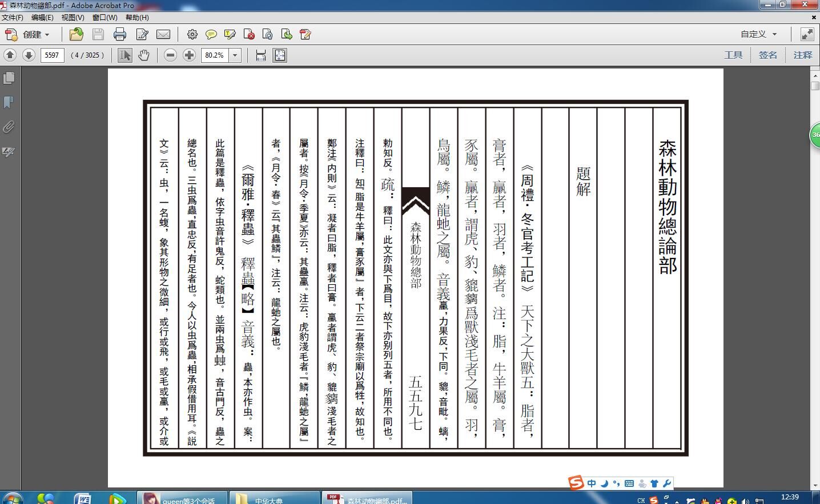Add a sticky note comment
The height and width of the screenshot is (504, 820).
pyautogui.click(x=211, y=34)
